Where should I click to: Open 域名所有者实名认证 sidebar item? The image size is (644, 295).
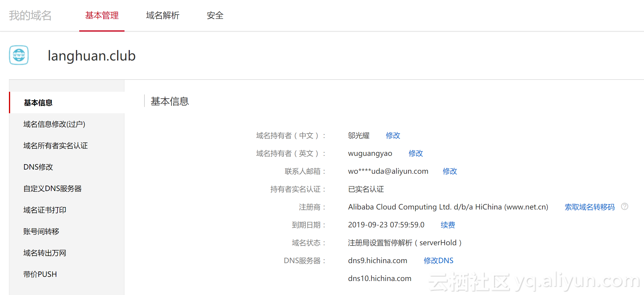(55, 146)
